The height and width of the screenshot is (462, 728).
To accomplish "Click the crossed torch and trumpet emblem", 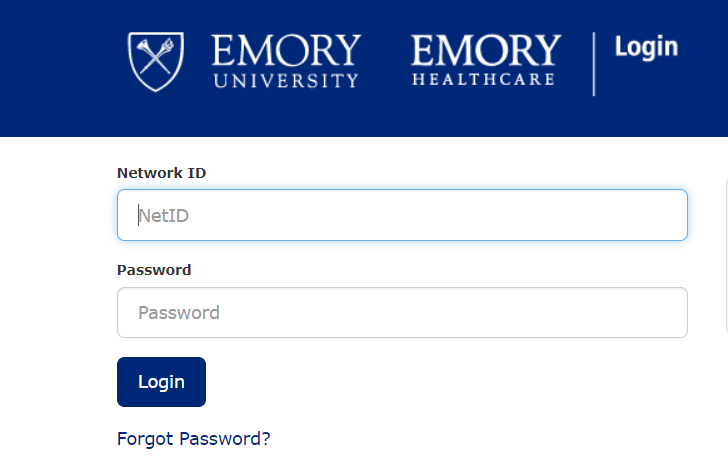I will pos(157,58).
